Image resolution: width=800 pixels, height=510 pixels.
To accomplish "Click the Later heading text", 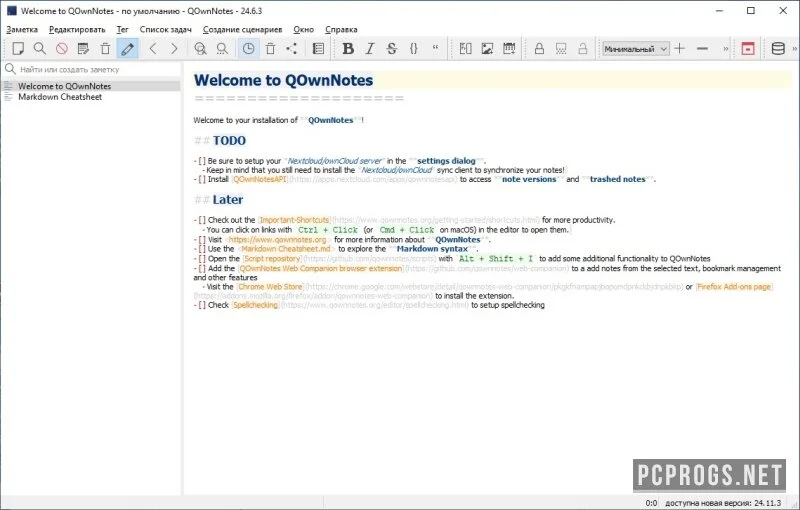I will pyautogui.click(x=228, y=200).
